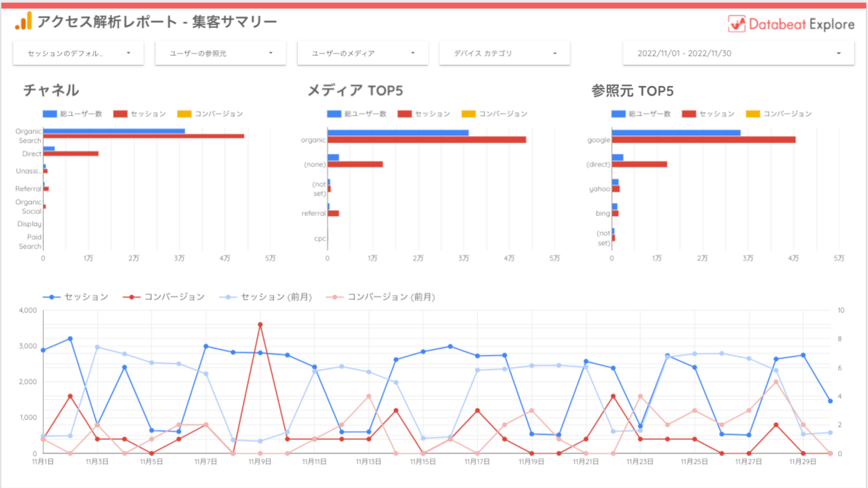This screenshot has height=488, width=868.
Task: Expand the デバイス カテゴリ dropdown
Action: pyautogui.click(x=505, y=53)
